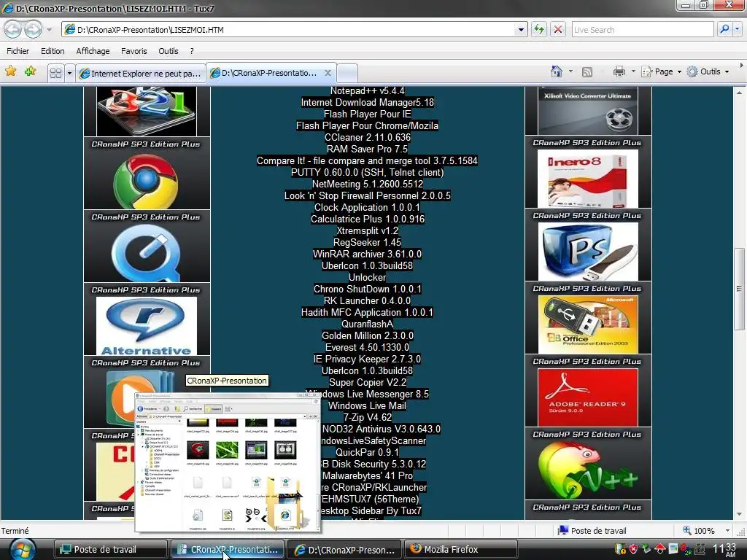Switch to 'CRonaXP-Presontati...' taskbar button

228,550
